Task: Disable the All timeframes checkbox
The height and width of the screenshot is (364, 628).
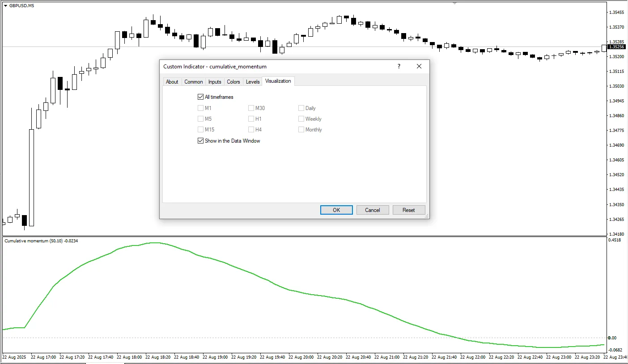Action: click(200, 97)
